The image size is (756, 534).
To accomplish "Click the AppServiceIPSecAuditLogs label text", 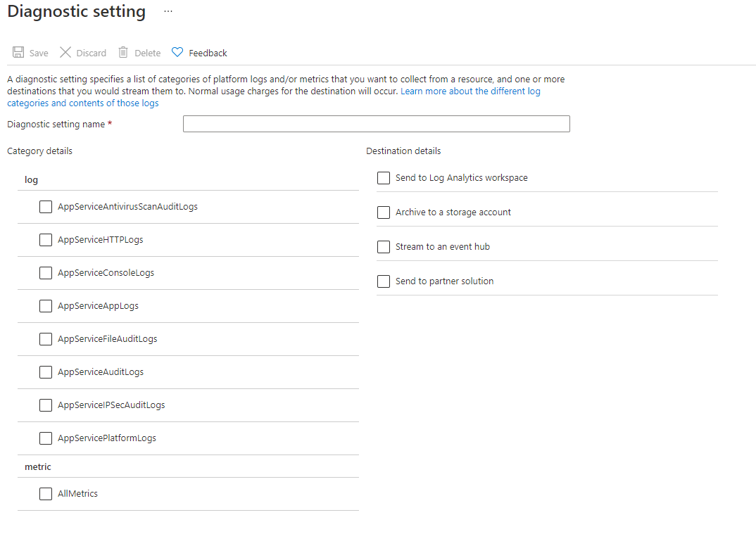I will [111, 405].
